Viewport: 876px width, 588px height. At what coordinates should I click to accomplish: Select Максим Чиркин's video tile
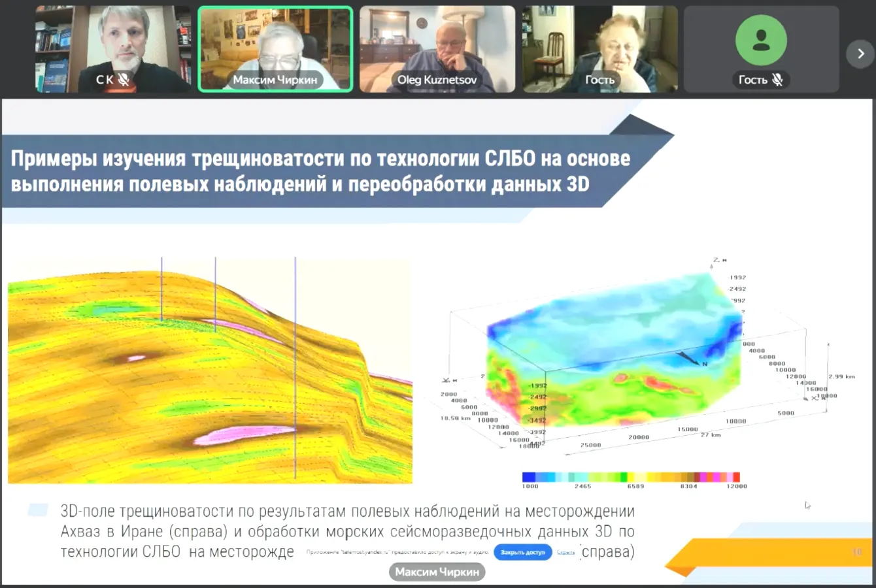pos(275,46)
